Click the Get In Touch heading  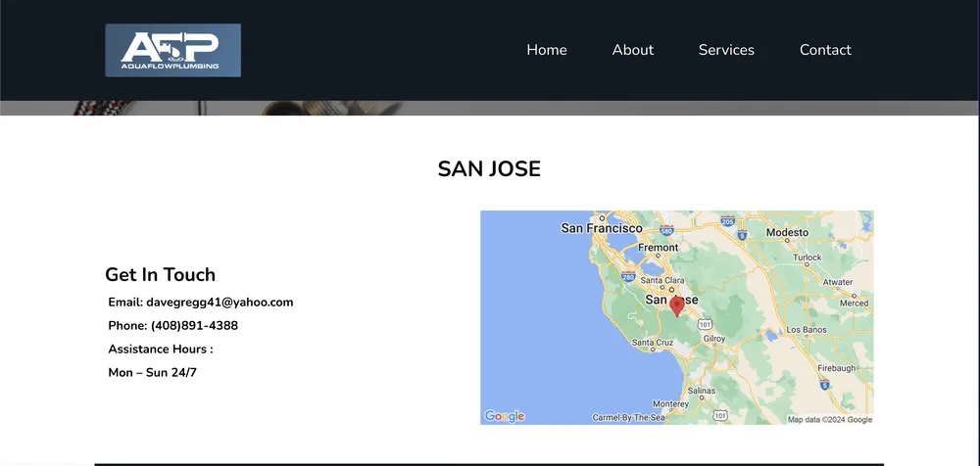160,275
